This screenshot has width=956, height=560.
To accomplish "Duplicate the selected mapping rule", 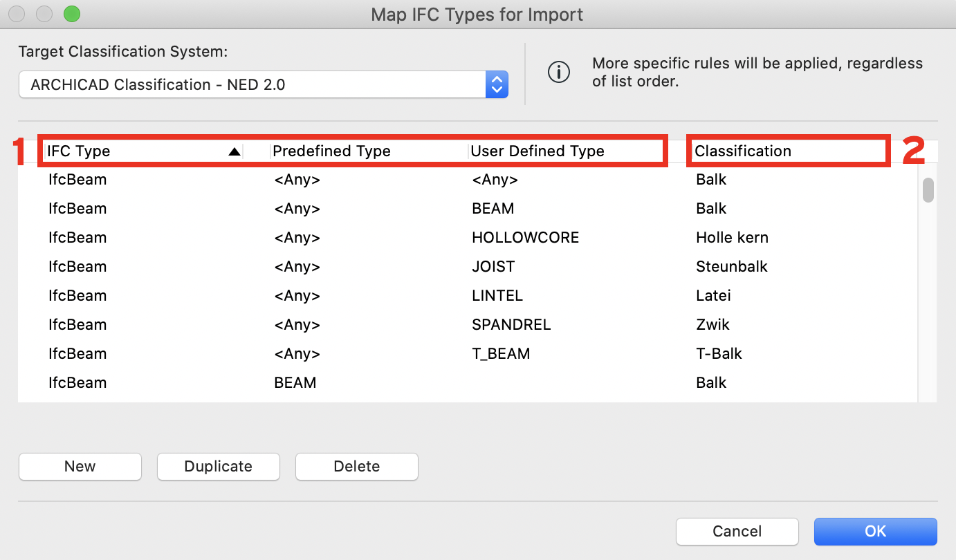I will tap(219, 467).
